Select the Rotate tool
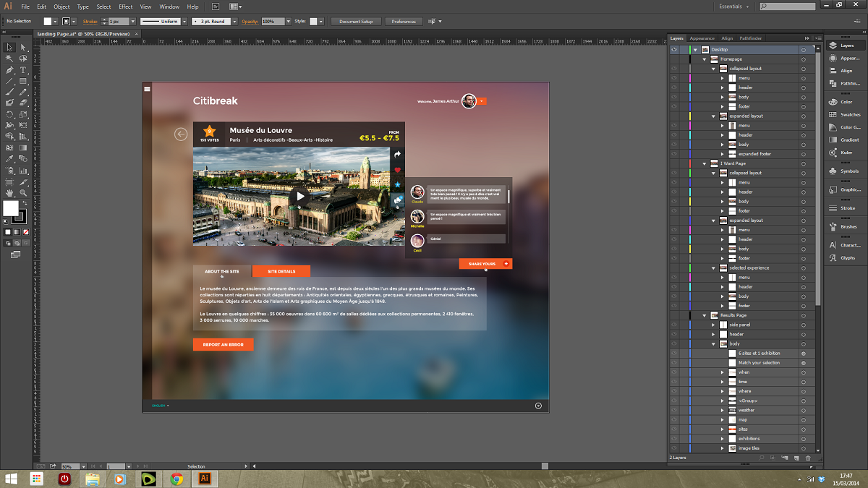The image size is (868, 488). pos(10,114)
